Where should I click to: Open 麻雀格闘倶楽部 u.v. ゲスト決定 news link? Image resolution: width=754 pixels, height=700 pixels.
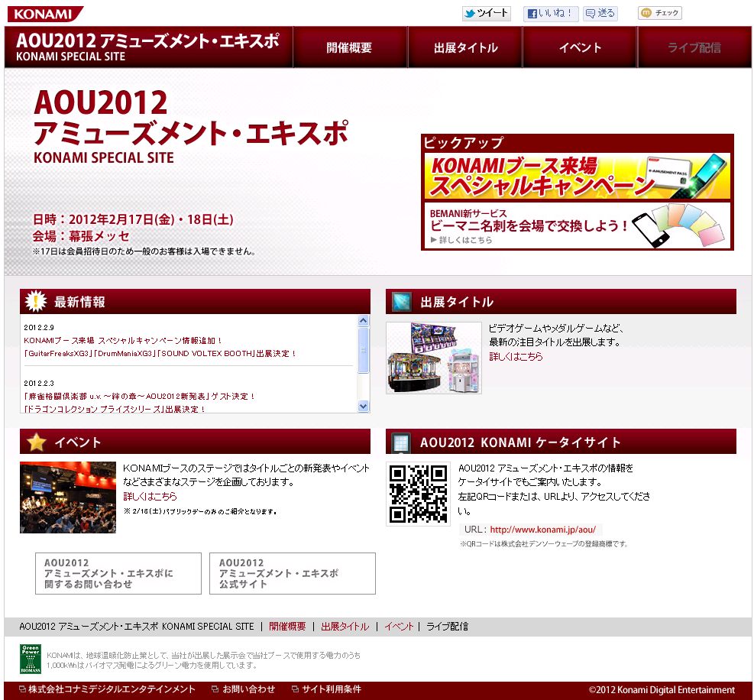pyautogui.click(x=140, y=397)
